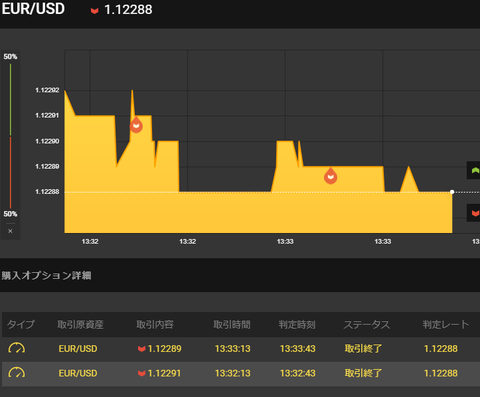Click the 1.12288 price axis label
The image size is (480, 397).
(x=47, y=192)
